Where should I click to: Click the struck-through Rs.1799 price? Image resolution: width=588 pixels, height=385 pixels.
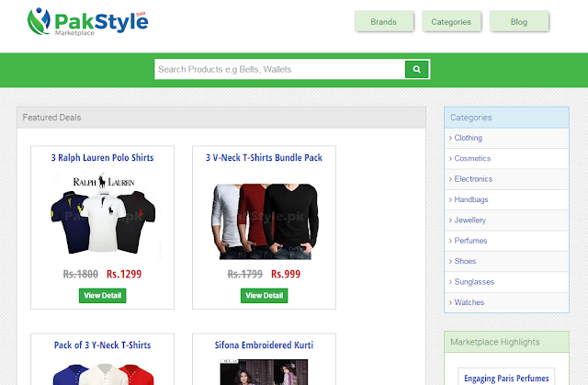coord(245,274)
